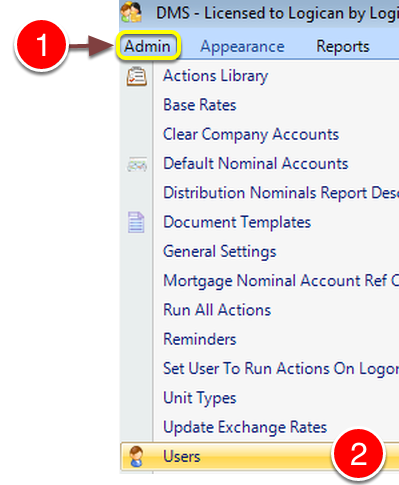399x485 pixels.
Task: Select Actions Library menu entry
Action: coord(215,76)
